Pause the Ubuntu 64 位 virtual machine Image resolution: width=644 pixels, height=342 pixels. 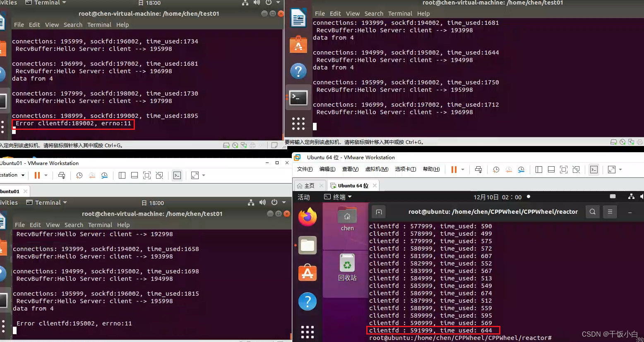tap(454, 170)
